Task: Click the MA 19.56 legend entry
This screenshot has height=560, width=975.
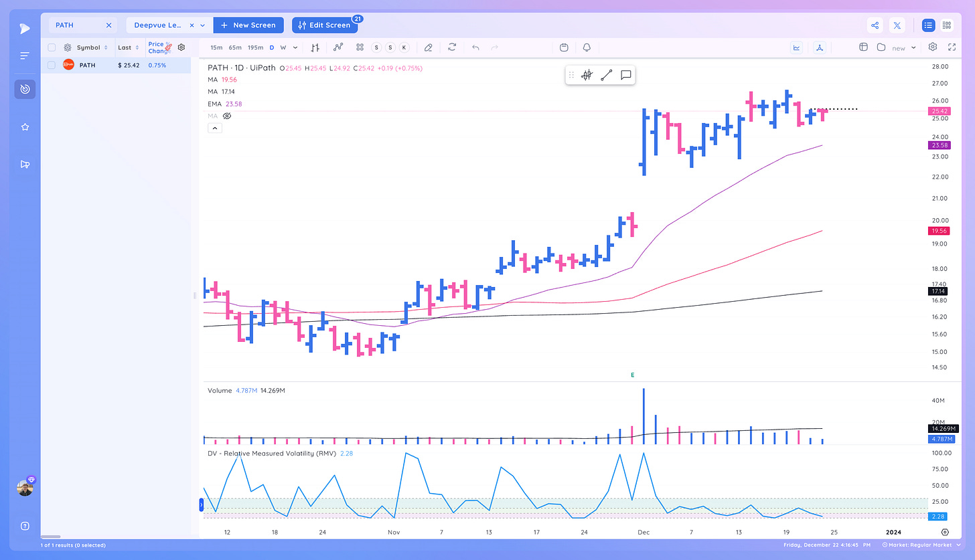Action: pos(221,80)
